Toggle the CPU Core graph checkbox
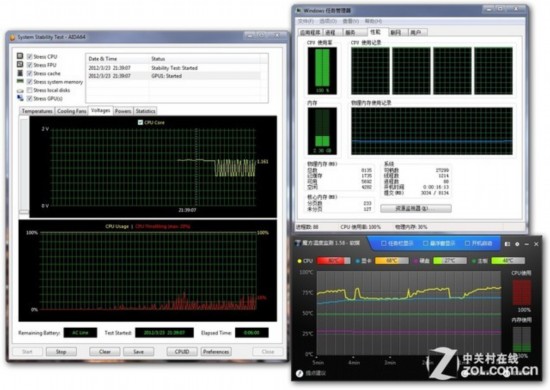Screen dimensions: 550x390 click(x=140, y=122)
